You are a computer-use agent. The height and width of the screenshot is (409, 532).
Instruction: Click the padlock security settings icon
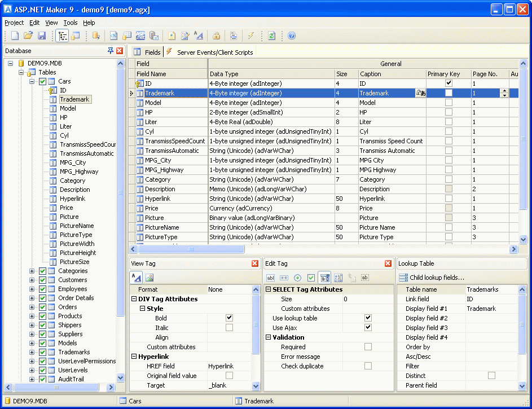coord(216,36)
